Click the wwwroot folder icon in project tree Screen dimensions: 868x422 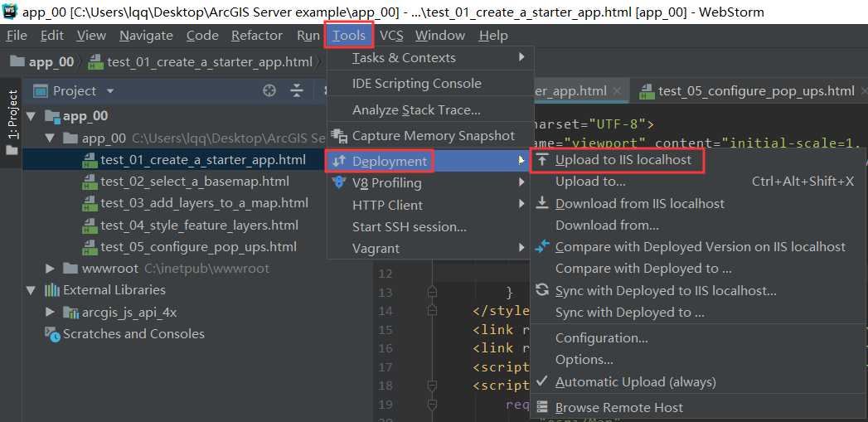(70, 269)
